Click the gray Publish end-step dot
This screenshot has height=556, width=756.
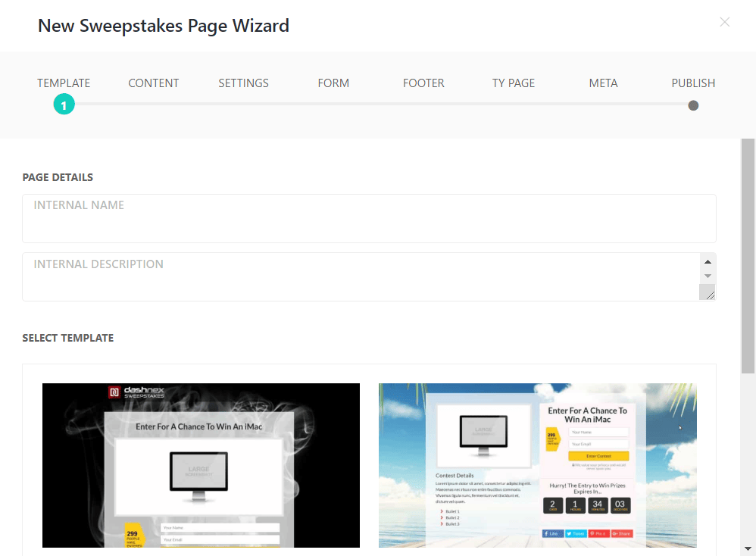click(693, 105)
